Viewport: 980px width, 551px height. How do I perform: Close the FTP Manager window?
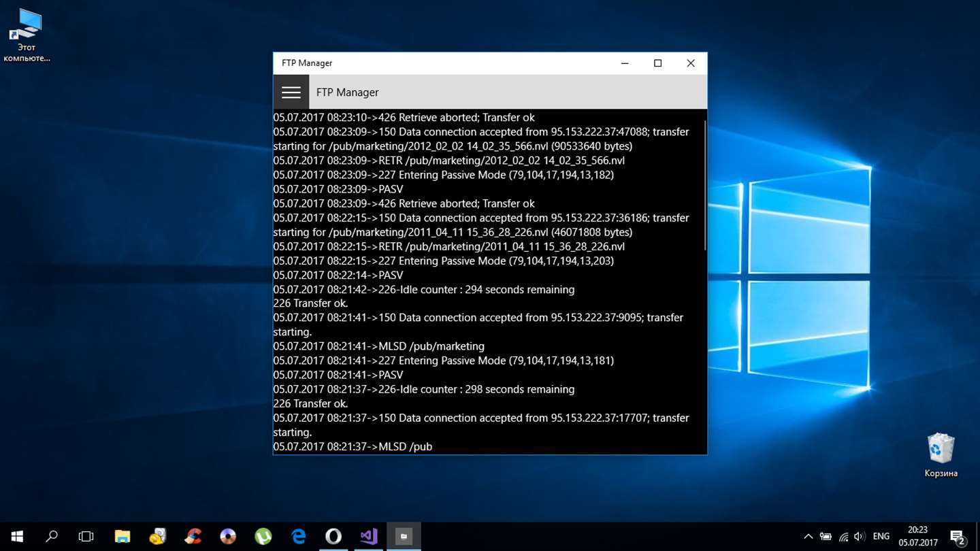click(691, 63)
